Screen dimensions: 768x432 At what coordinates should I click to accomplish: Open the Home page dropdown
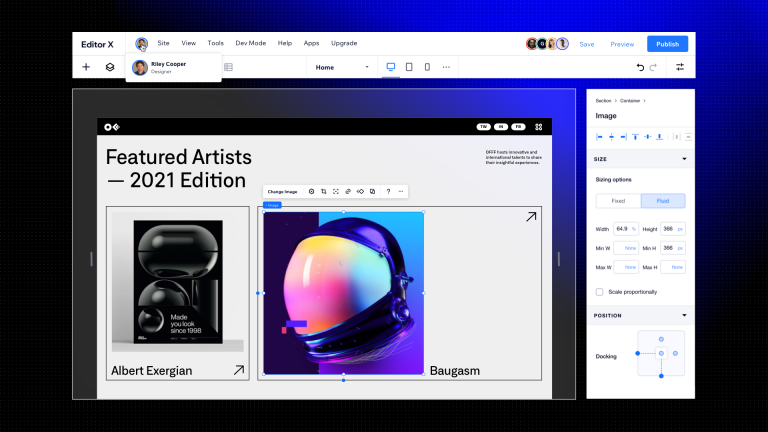click(341, 67)
